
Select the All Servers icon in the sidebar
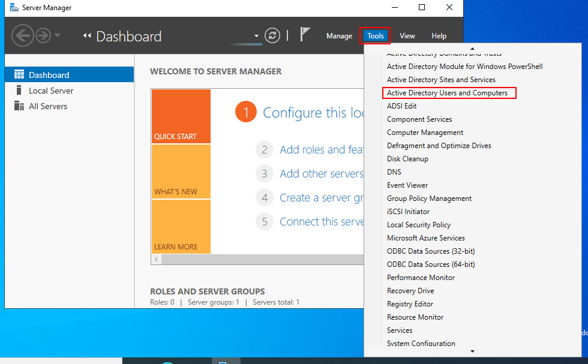tap(19, 106)
